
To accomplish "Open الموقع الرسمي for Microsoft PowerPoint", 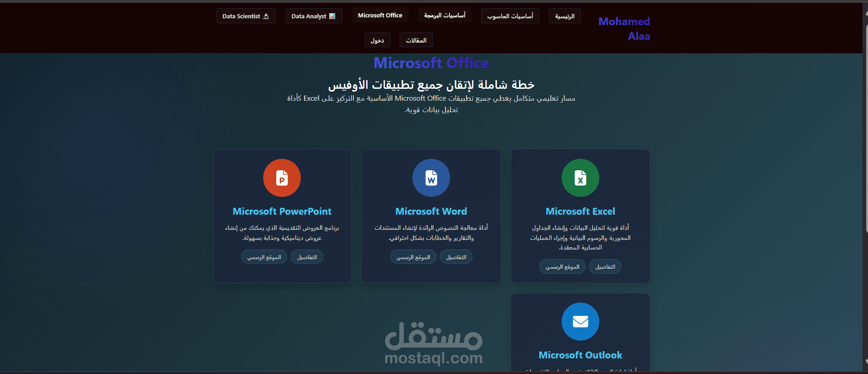I will click(264, 257).
